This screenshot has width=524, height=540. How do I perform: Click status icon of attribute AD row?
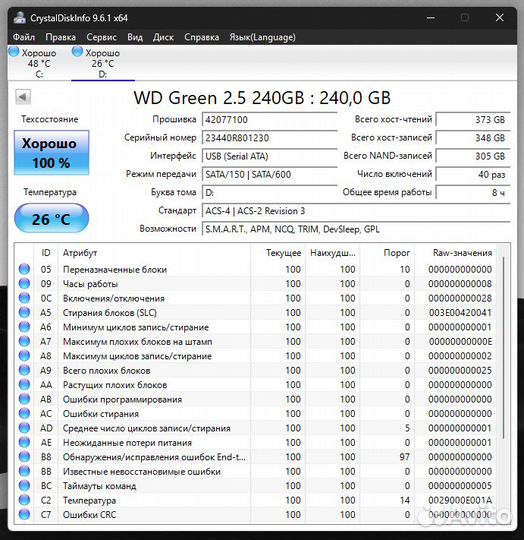point(24,428)
